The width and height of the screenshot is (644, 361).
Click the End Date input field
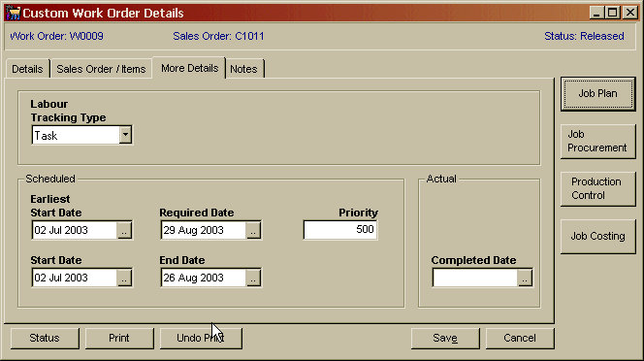204,278
